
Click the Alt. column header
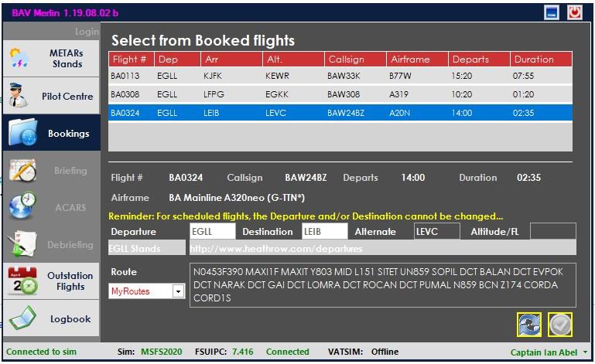[294, 60]
